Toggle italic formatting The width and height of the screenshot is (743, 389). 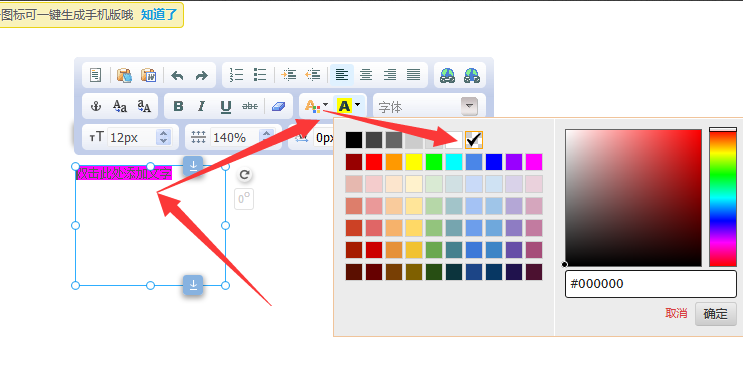click(x=201, y=106)
